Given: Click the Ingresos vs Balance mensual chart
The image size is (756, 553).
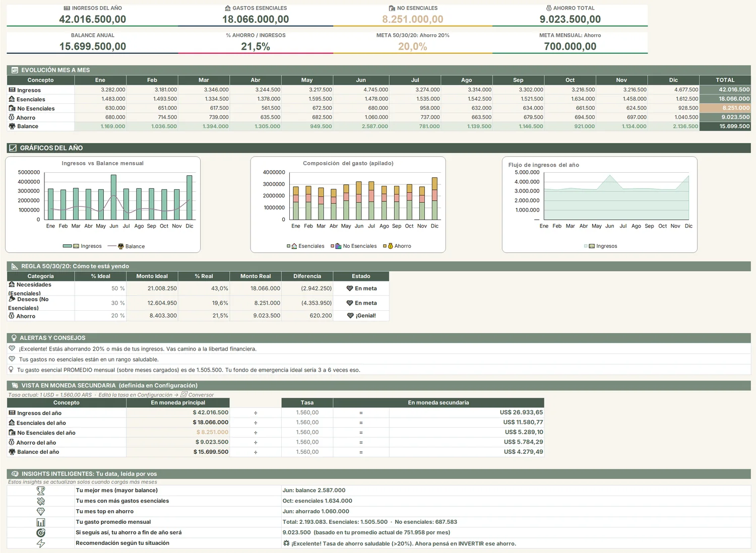Looking at the screenshot, I should pyautogui.click(x=103, y=204).
